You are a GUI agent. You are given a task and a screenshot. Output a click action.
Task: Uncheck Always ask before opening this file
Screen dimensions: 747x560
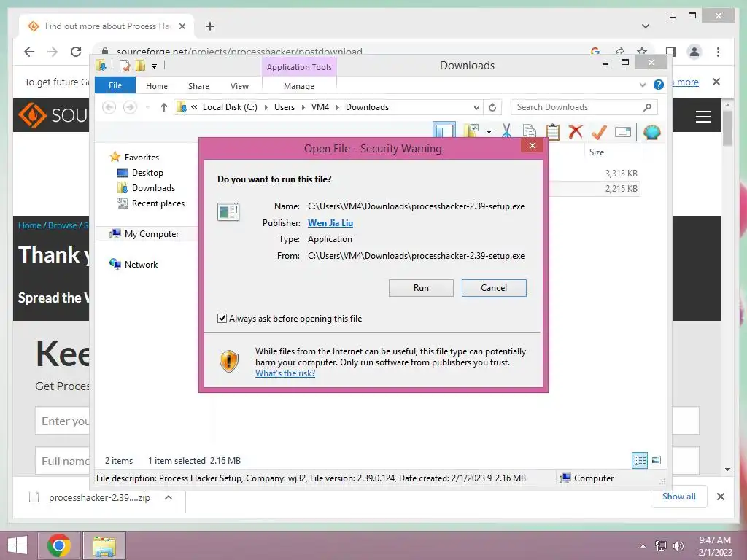pyautogui.click(x=222, y=319)
